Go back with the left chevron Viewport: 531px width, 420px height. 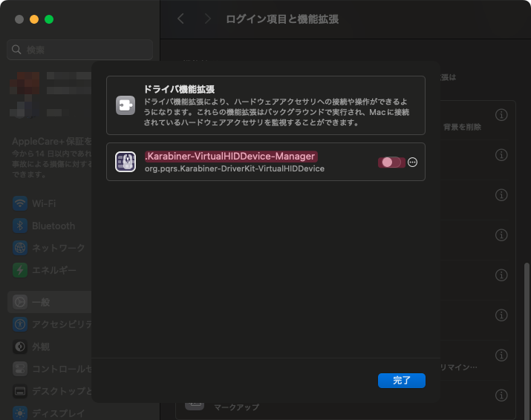point(181,19)
